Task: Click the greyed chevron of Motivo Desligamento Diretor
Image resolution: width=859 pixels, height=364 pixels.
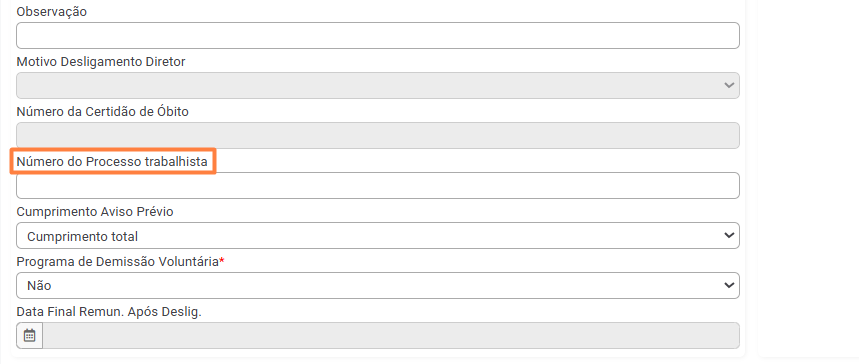Action: tap(729, 86)
